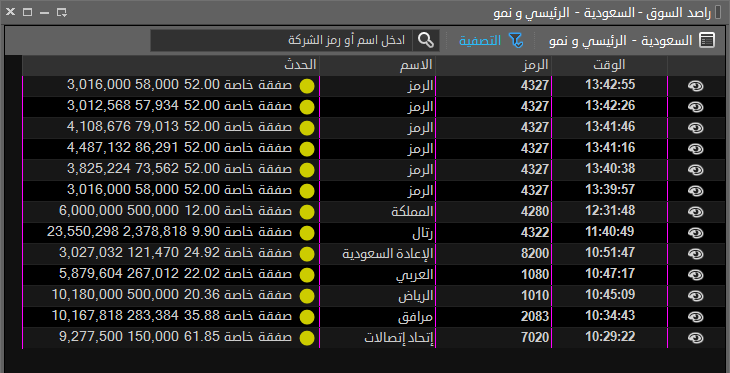Viewport: 730px width, 373px height.
Task: Sort by الوقت column header
Action: click(x=609, y=65)
